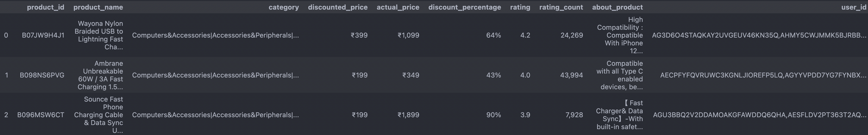Viewport: 868px width, 135px height.
Task: Click the actual_price column header
Action: tap(398, 7)
